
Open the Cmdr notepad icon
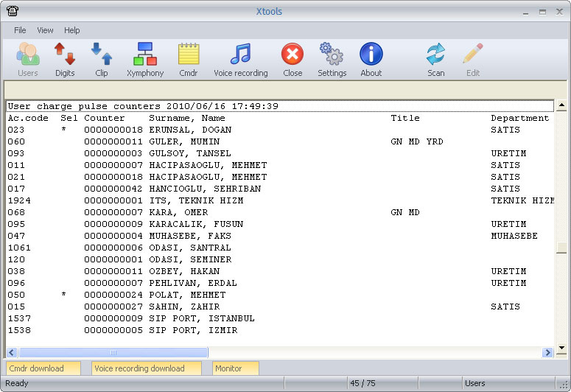click(x=189, y=59)
